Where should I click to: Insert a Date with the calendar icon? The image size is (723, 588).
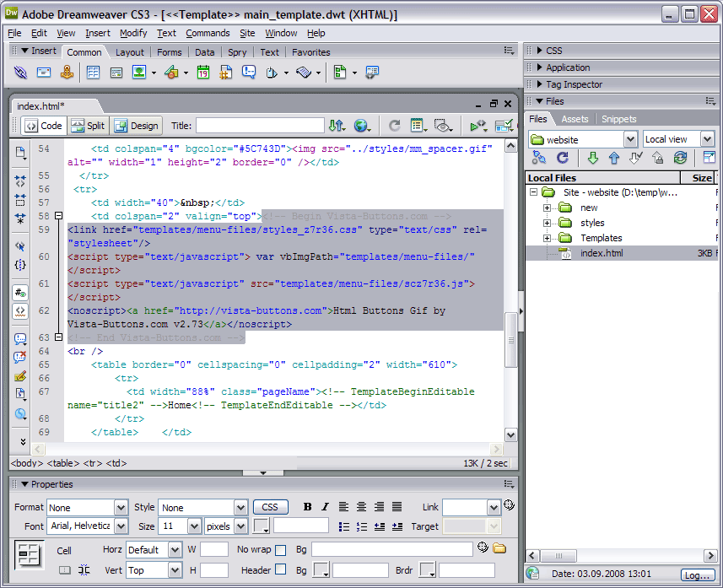tap(202, 73)
